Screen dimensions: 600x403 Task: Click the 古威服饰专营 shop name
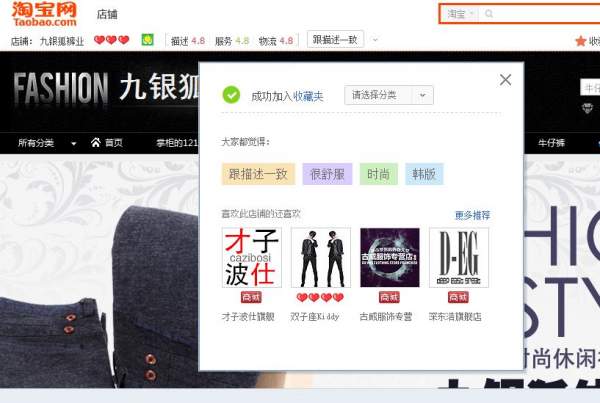pyautogui.click(x=386, y=317)
